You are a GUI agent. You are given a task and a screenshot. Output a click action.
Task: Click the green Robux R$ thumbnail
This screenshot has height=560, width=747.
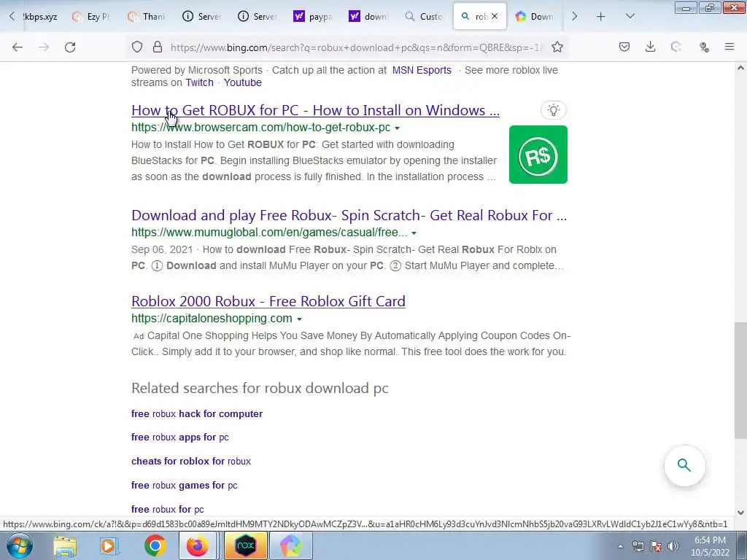coord(538,155)
